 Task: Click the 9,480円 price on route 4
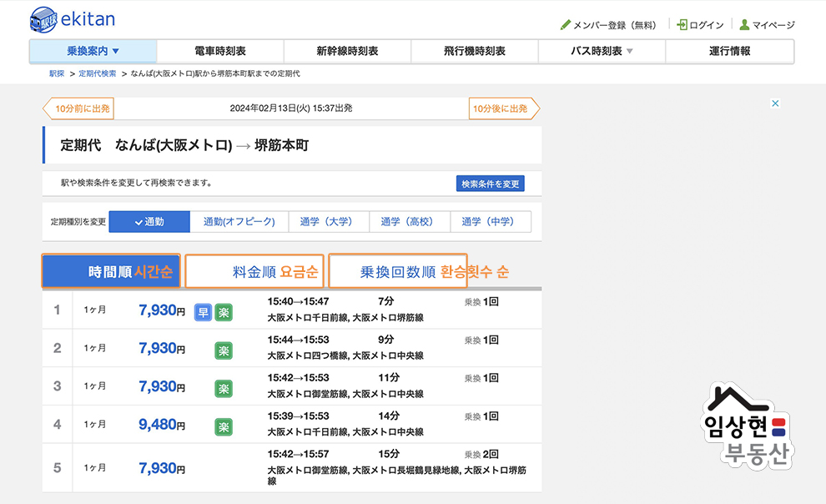162,425
